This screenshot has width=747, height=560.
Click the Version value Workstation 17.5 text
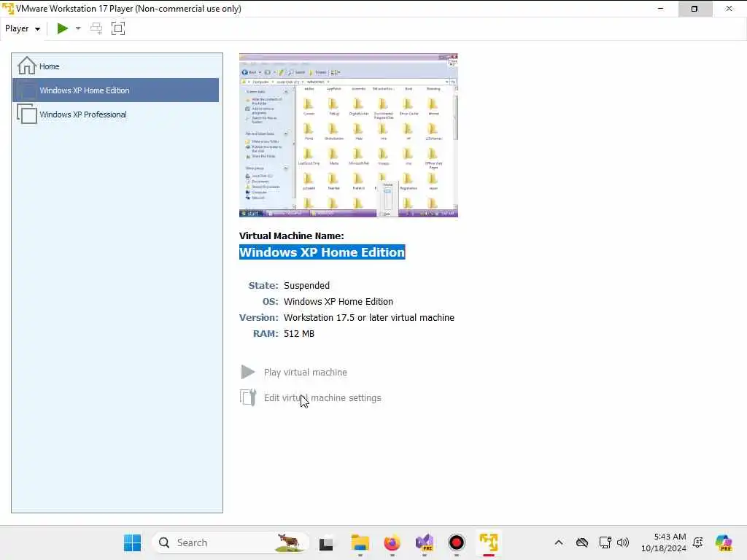pos(369,318)
